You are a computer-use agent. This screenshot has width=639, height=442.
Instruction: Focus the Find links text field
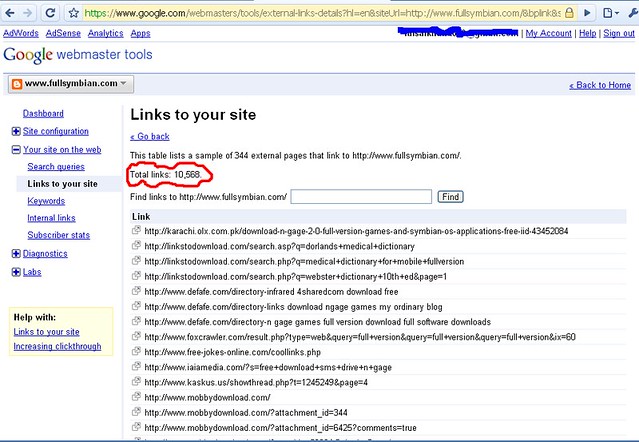[361, 196]
